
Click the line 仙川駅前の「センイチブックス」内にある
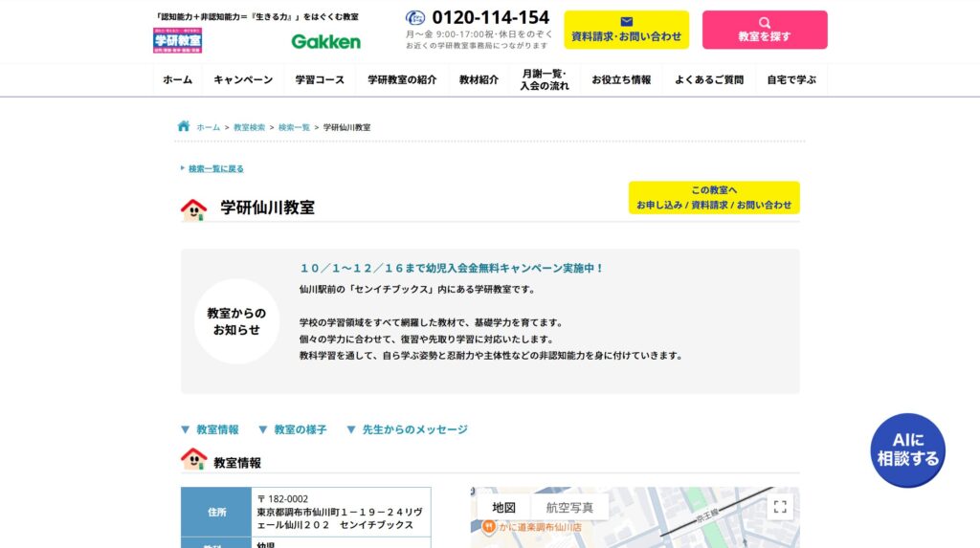[417, 290]
